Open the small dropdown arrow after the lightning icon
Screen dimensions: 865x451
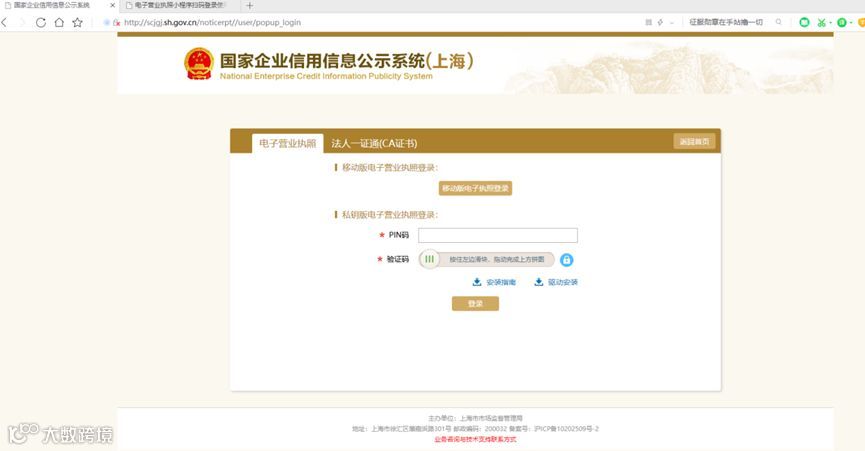point(671,23)
